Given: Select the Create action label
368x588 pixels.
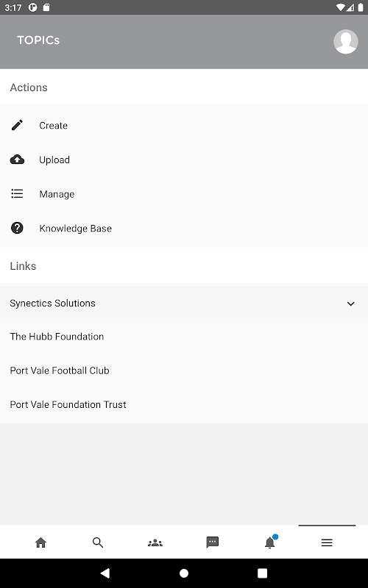Looking at the screenshot, I should point(53,125).
